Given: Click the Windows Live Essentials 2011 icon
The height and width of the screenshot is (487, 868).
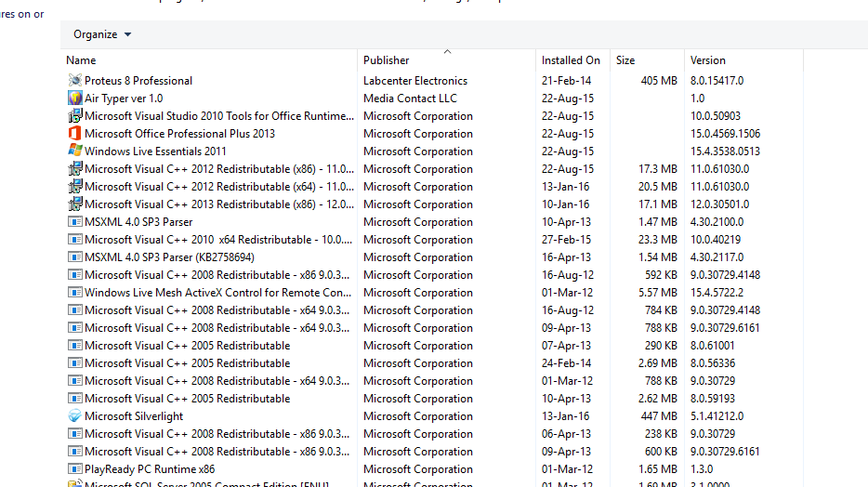Looking at the screenshot, I should [75, 151].
